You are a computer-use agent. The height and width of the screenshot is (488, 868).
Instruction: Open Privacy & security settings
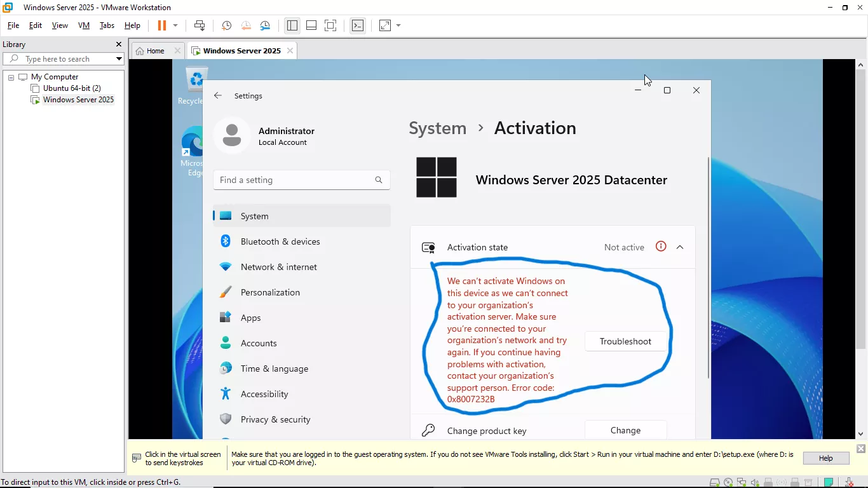(302, 419)
